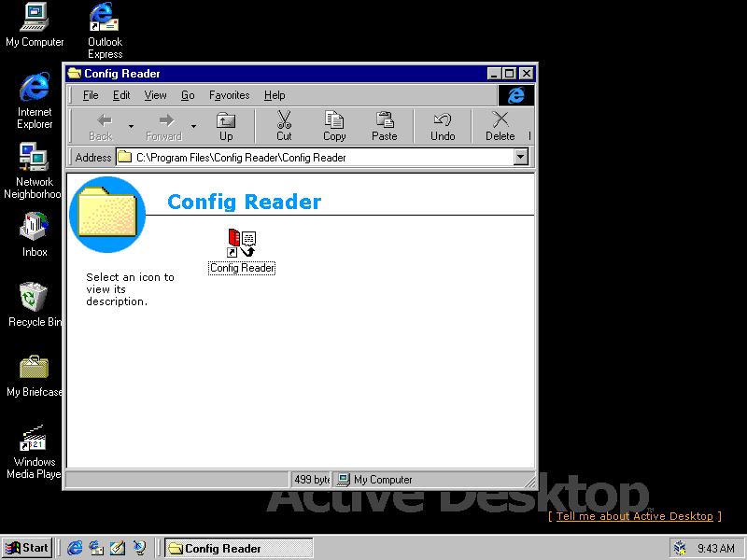The image size is (747, 560).
Task: Click the Show Desktop Quick Launch icon
Action: pos(118,548)
